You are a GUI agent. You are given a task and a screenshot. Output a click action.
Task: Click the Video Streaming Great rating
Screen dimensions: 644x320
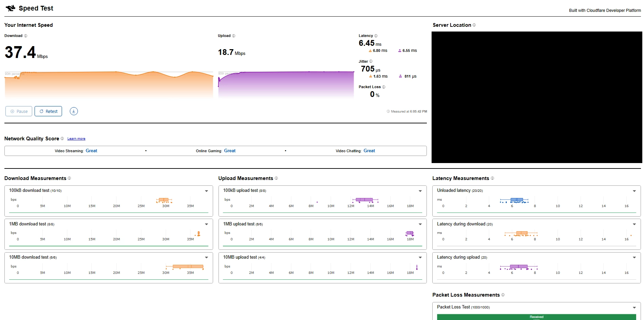(x=91, y=151)
